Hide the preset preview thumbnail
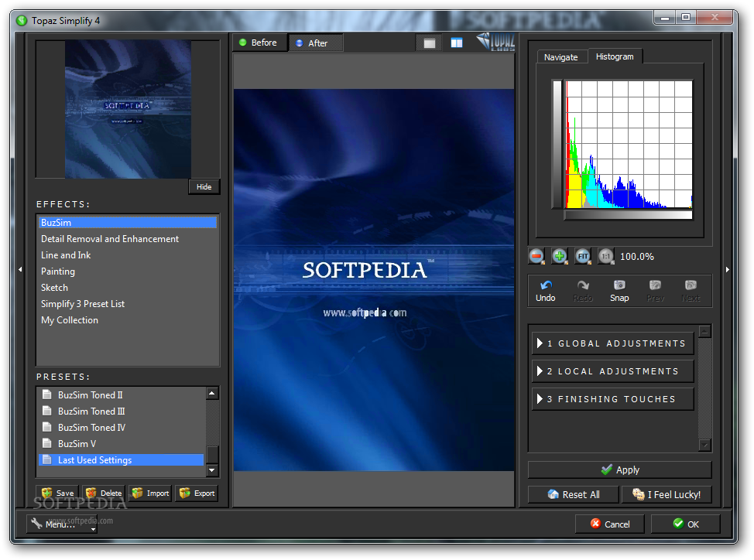 coord(204,187)
